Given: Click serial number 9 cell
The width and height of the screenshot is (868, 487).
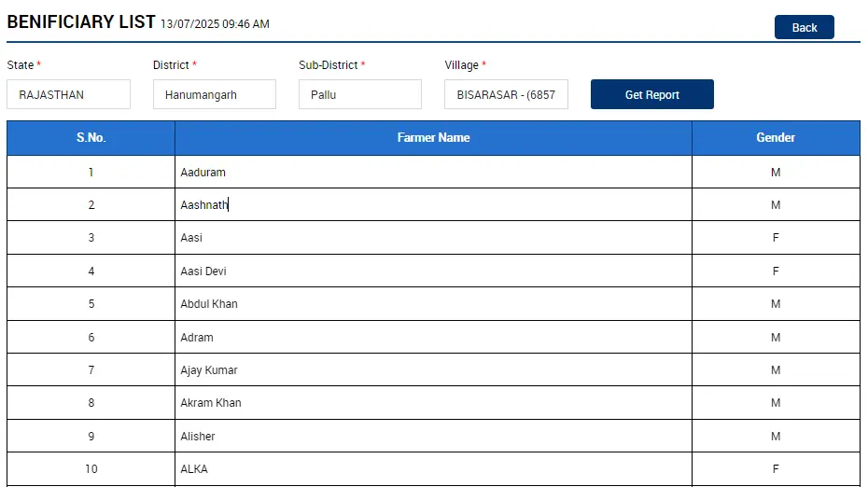Looking at the screenshot, I should 91,436.
